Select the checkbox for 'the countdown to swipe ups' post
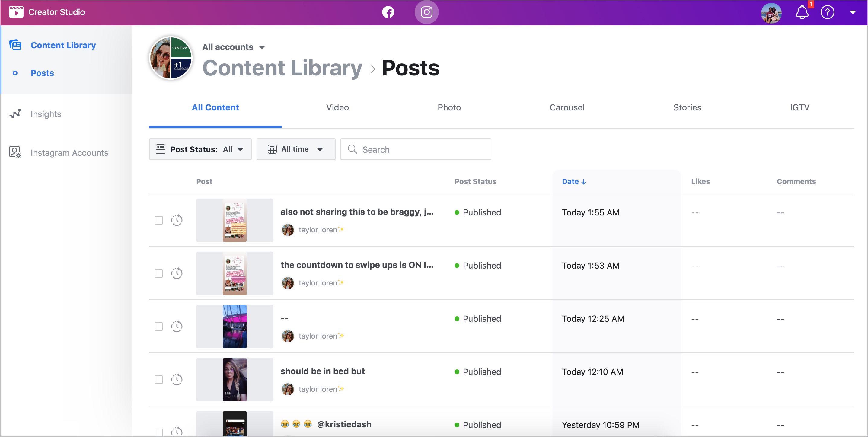This screenshot has width=868, height=437. (x=159, y=273)
